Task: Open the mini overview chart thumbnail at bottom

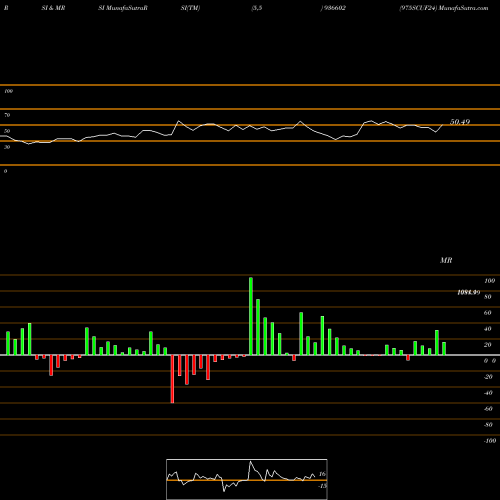Action: pos(247,479)
